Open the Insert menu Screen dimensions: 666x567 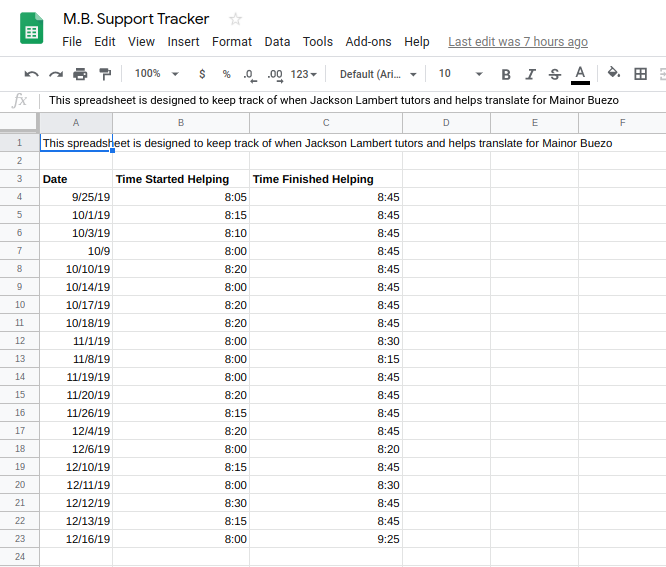tap(183, 42)
